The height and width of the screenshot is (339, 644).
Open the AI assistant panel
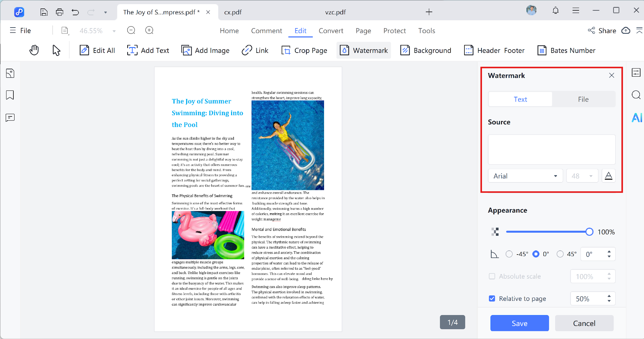pyautogui.click(x=637, y=118)
